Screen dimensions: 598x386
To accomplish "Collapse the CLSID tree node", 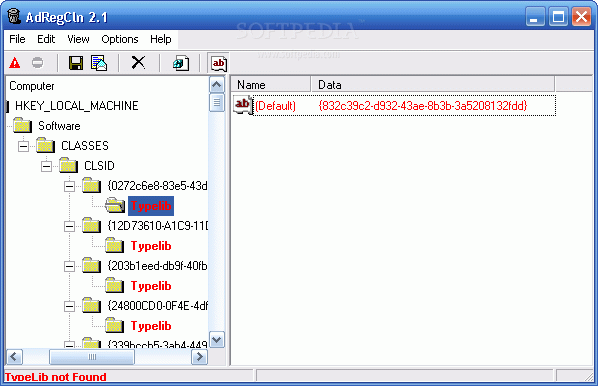I will [x=46, y=166].
